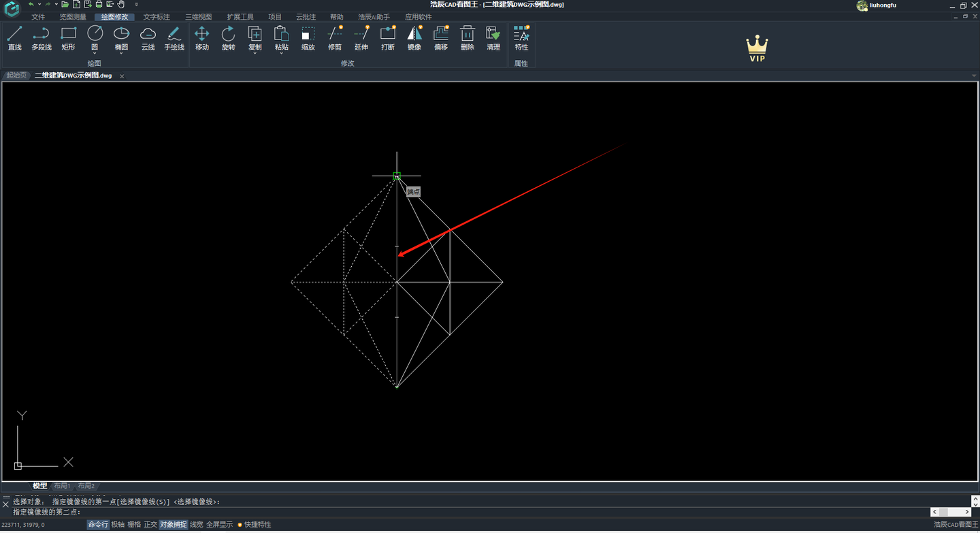
Task: Activate the 修剪 trim tool
Action: tap(335, 38)
